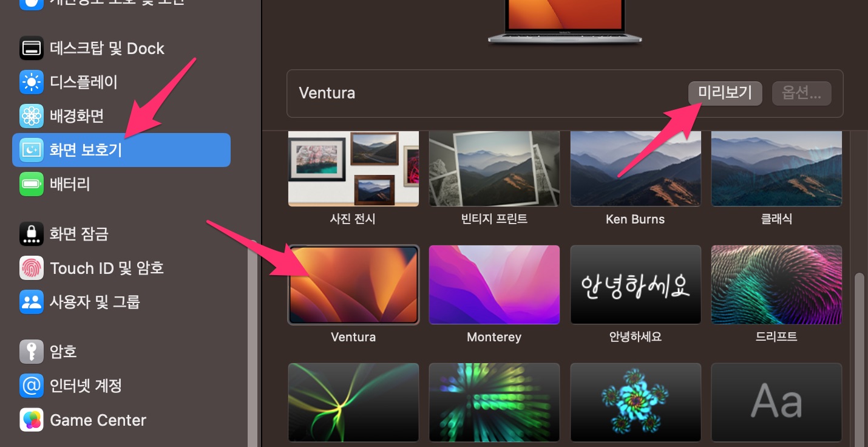Open 데스크탑 및 Dock settings pane
Screen dimensions: 868x447
click(121, 48)
